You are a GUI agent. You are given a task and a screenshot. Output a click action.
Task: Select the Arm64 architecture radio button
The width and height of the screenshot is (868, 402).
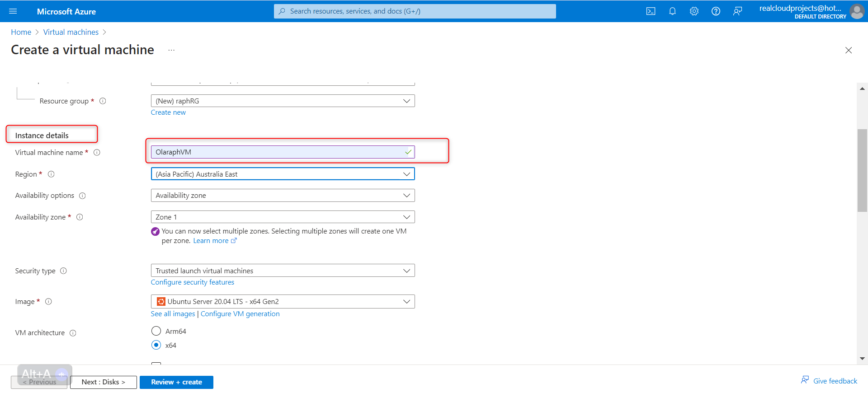coord(156,331)
